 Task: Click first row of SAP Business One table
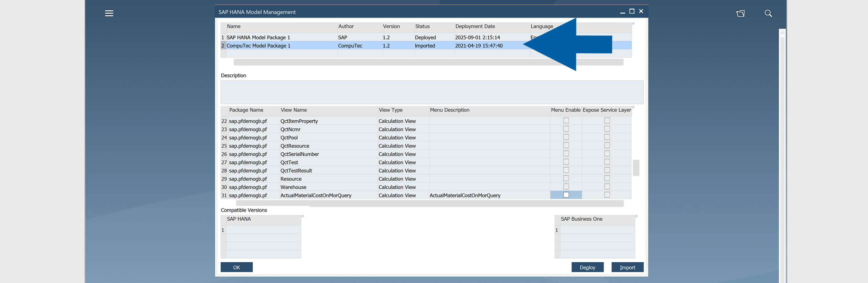tap(595, 230)
